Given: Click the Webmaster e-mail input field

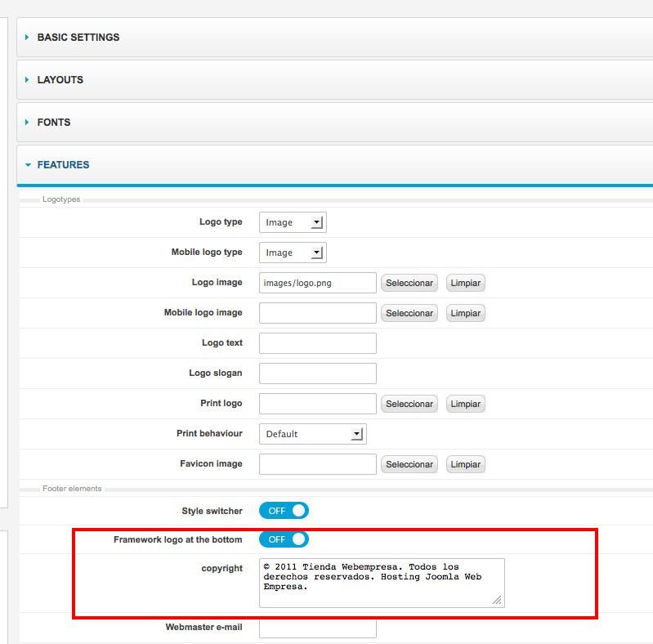Looking at the screenshot, I should (318, 628).
